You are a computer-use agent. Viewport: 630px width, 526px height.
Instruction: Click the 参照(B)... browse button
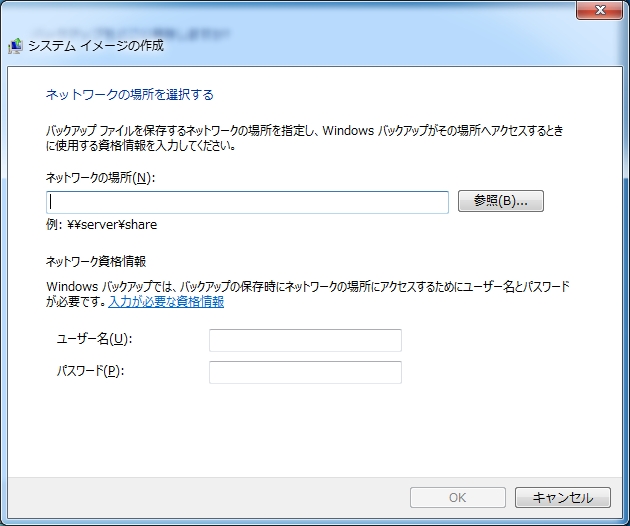[x=501, y=201]
